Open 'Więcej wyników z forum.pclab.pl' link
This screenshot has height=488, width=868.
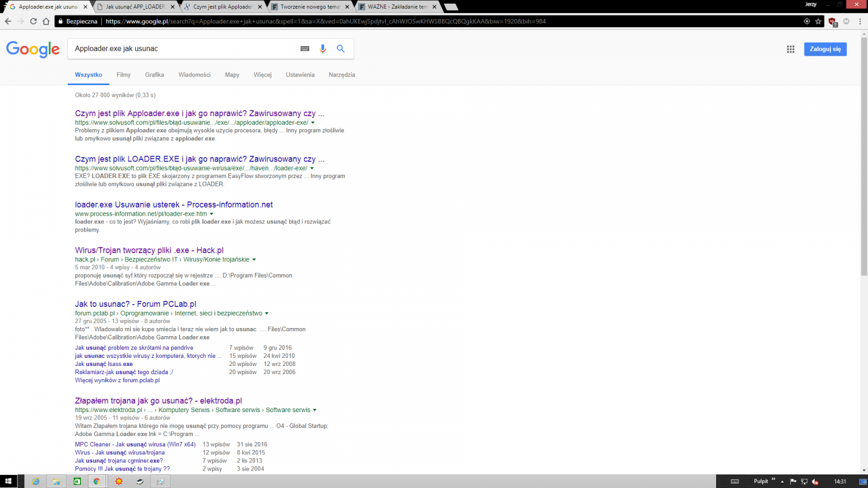117,380
